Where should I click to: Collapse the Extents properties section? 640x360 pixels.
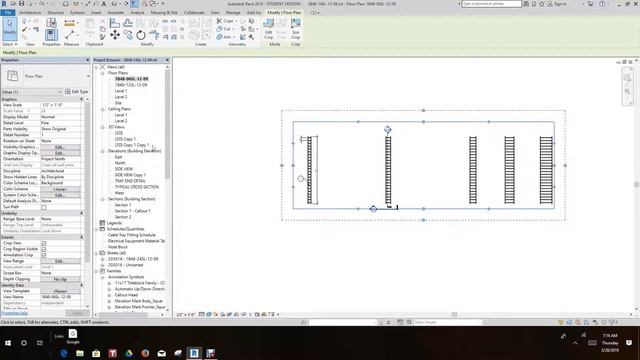click(x=82, y=237)
